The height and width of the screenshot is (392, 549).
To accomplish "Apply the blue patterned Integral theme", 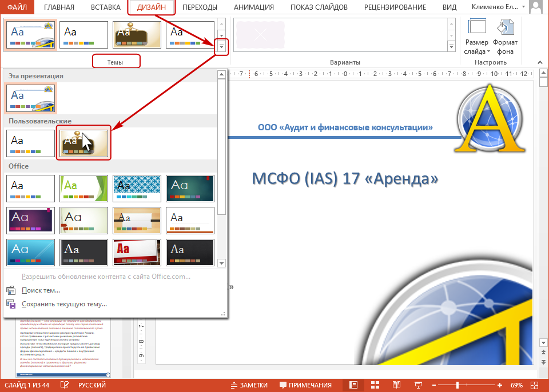I will (137, 189).
